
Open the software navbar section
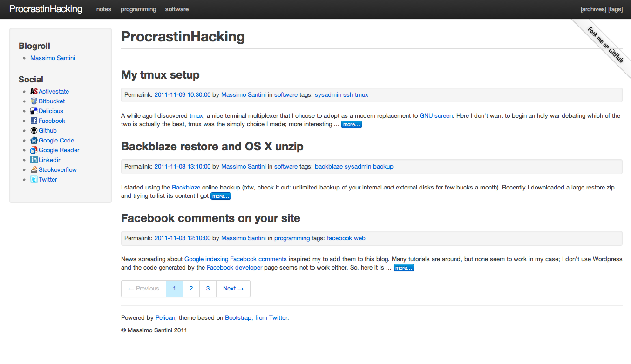176,9
